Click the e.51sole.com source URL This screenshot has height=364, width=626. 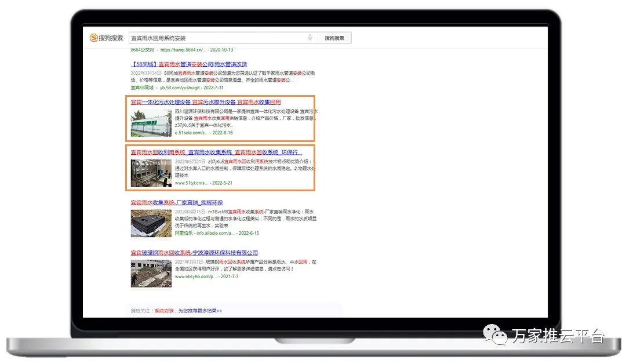[191, 133]
